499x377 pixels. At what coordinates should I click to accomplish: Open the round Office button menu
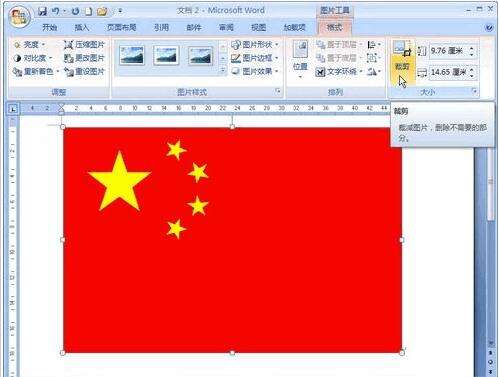click(x=19, y=16)
